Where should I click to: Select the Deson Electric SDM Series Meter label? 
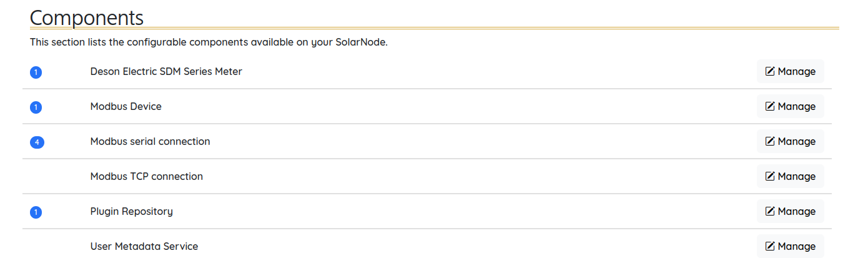[166, 71]
